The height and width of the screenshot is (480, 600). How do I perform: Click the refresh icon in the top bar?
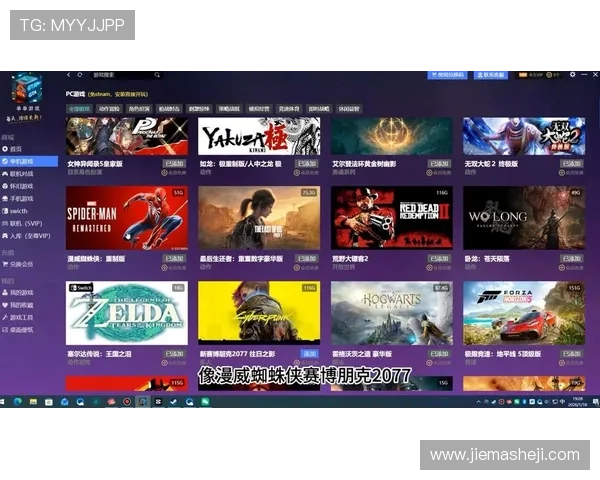81,75
